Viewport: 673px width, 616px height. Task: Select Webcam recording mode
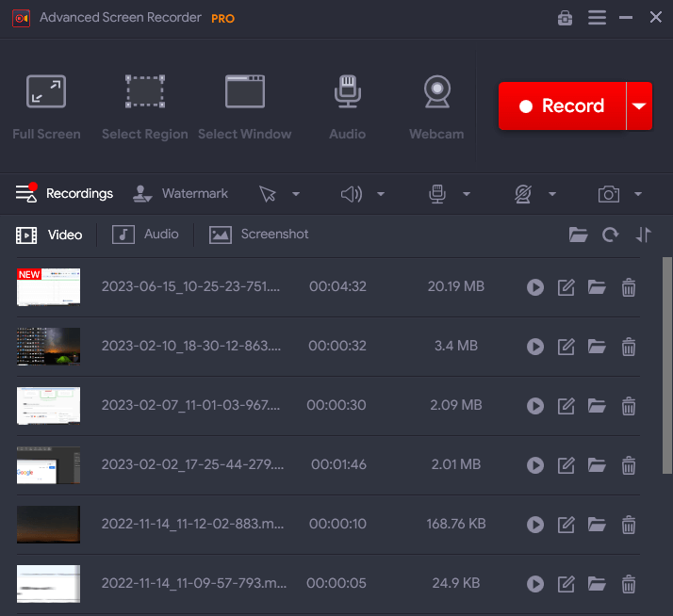pos(436,107)
